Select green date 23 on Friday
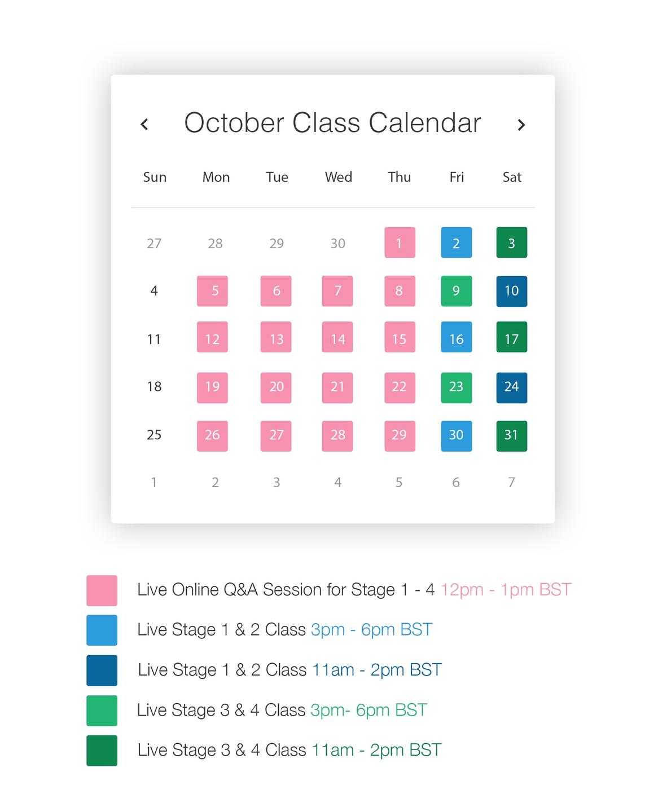The height and width of the screenshot is (812, 667). 456,388
